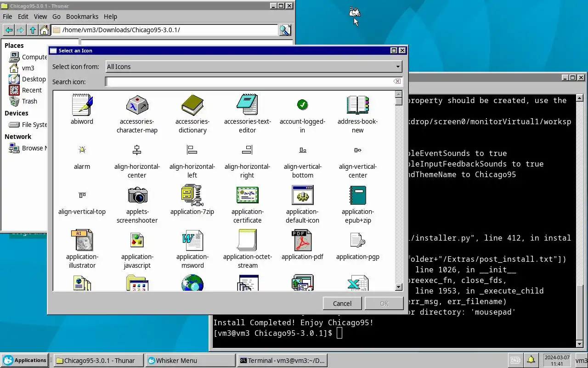588x368 pixels.
Task: Switch to Whisker Menu taskbar button
Action: click(190, 361)
